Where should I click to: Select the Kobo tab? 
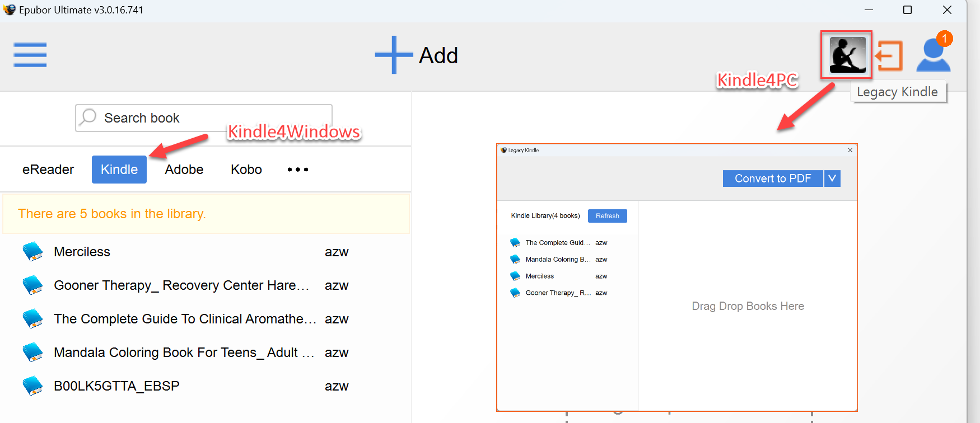coord(246,170)
